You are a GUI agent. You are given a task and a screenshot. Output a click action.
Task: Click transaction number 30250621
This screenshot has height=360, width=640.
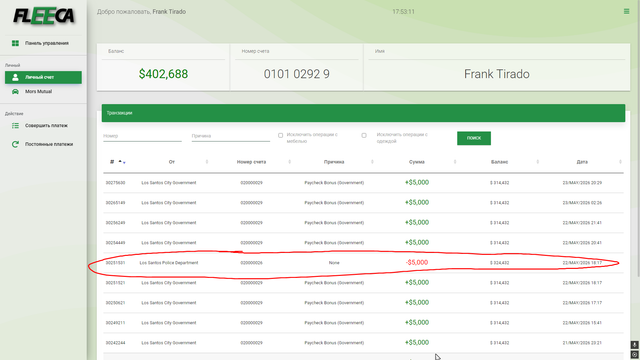click(x=116, y=303)
